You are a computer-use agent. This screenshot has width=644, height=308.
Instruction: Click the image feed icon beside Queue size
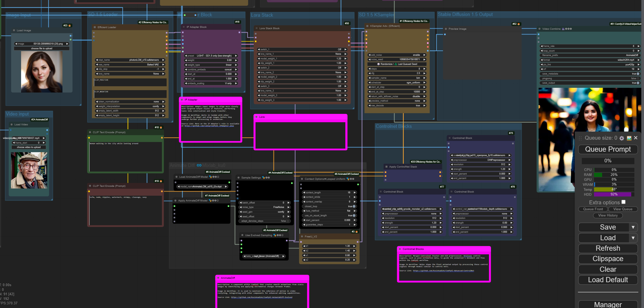pyautogui.click(x=629, y=138)
